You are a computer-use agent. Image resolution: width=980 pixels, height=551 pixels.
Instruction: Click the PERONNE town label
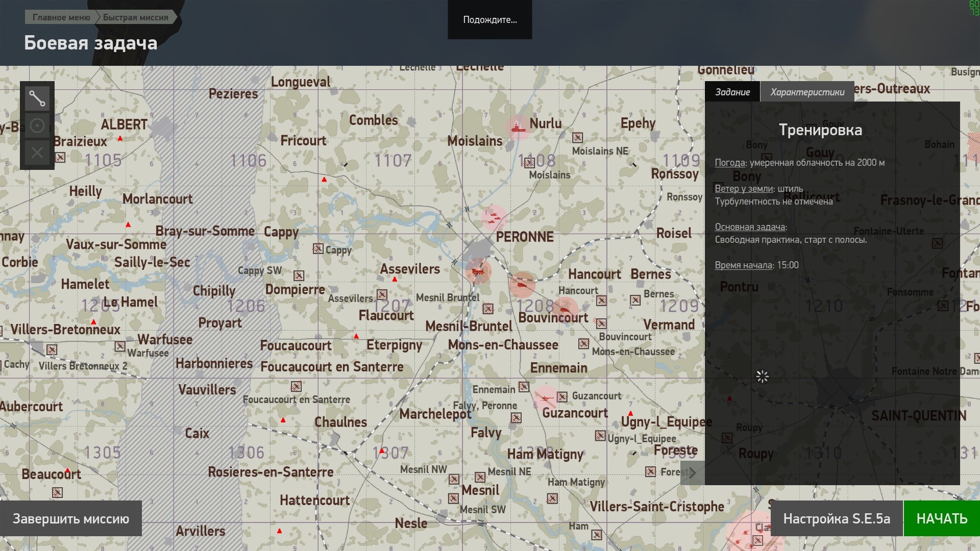[x=525, y=237]
